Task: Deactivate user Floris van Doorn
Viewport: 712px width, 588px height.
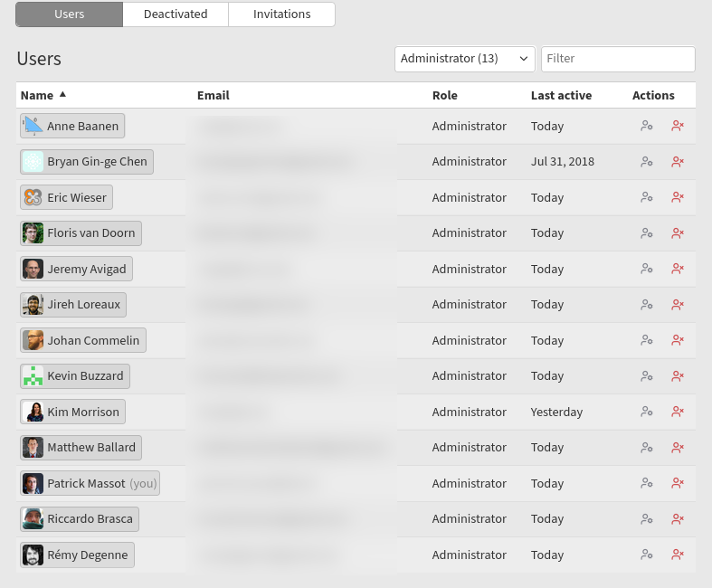Action: tap(677, 233)
